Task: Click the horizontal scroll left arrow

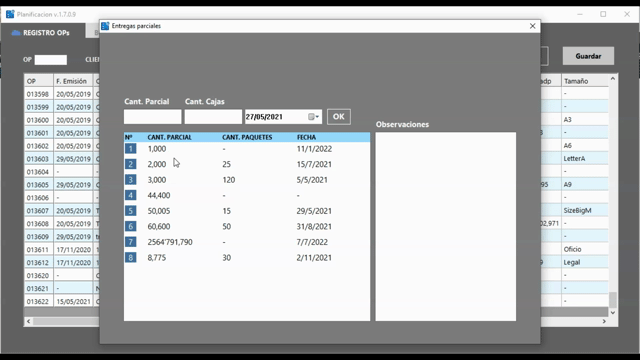Action: point(29,322)
